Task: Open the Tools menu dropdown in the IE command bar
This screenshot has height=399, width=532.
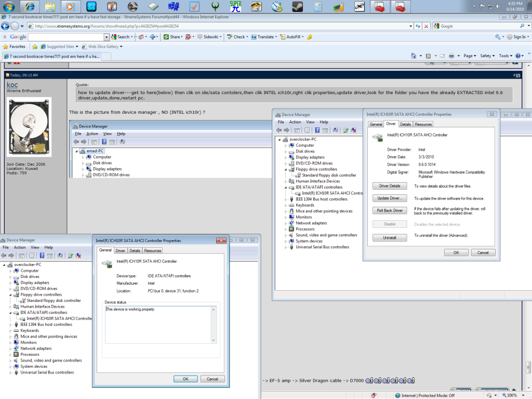Action: (506, 56)
